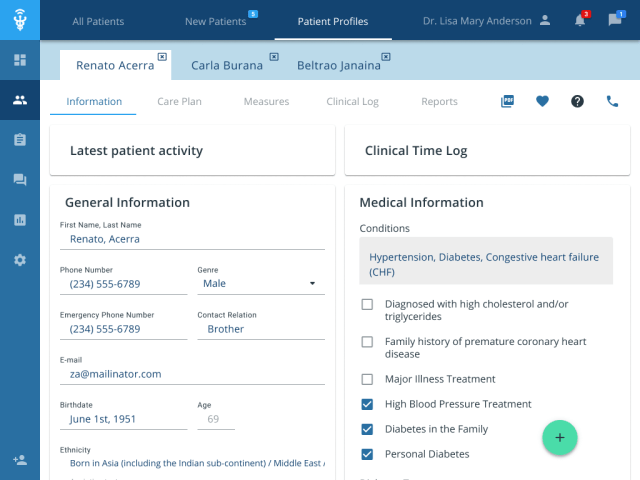Toggle Family history of premature coronary heart disease
Image resolution: width=640 pixels, height=480 pixels.
[x=367, y=342]
